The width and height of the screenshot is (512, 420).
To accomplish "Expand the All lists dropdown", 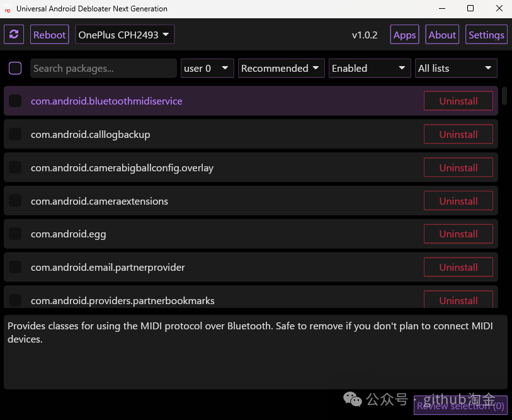I will point(456,68).
